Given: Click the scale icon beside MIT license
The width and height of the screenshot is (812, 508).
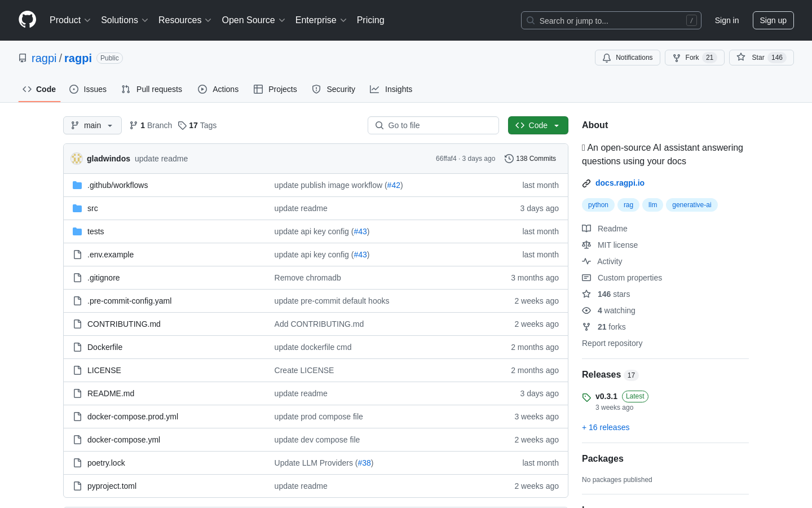Looking at the screenshot, I should click(586, 245).
